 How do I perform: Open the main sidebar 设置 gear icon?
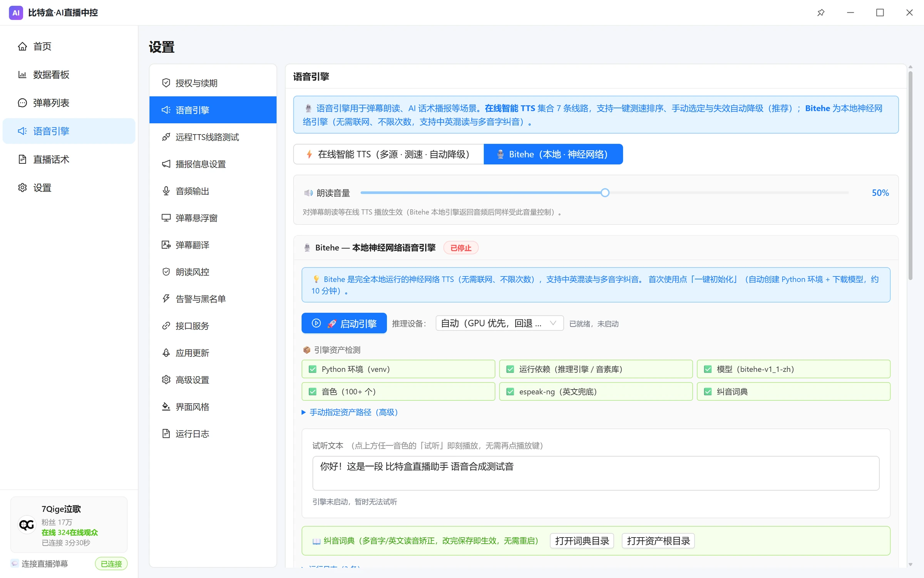[x=22, y=188]
